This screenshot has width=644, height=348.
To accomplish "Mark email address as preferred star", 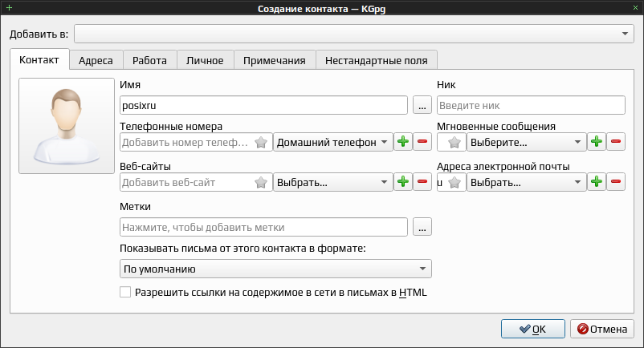I will 454,182.
